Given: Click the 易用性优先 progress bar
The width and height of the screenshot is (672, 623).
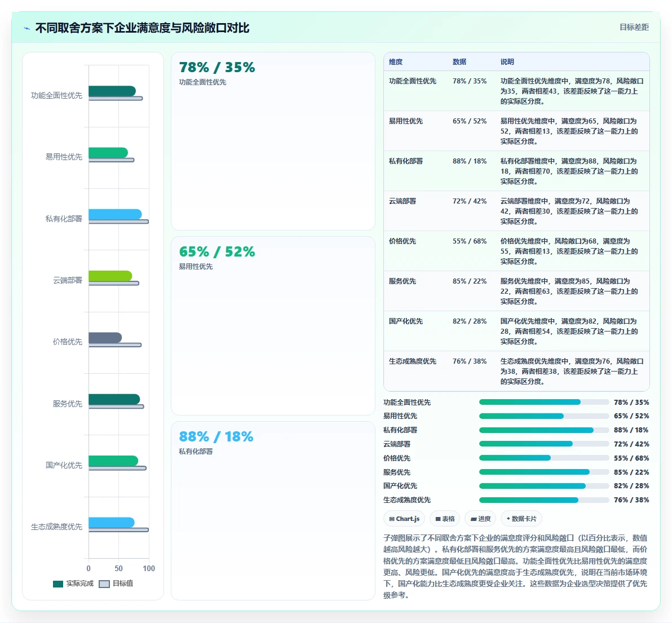Looking at the screenshot, I should click(x=544, y=416).
